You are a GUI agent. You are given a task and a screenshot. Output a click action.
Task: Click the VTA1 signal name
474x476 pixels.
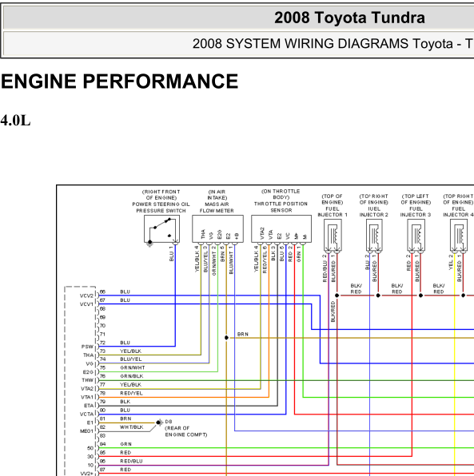(87, 397)
